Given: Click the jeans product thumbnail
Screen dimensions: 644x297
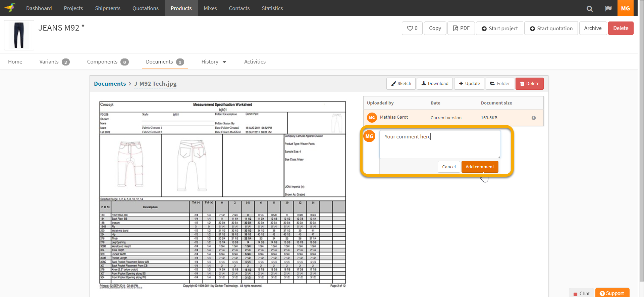Looking at the screenshot, I should (19, 35).
